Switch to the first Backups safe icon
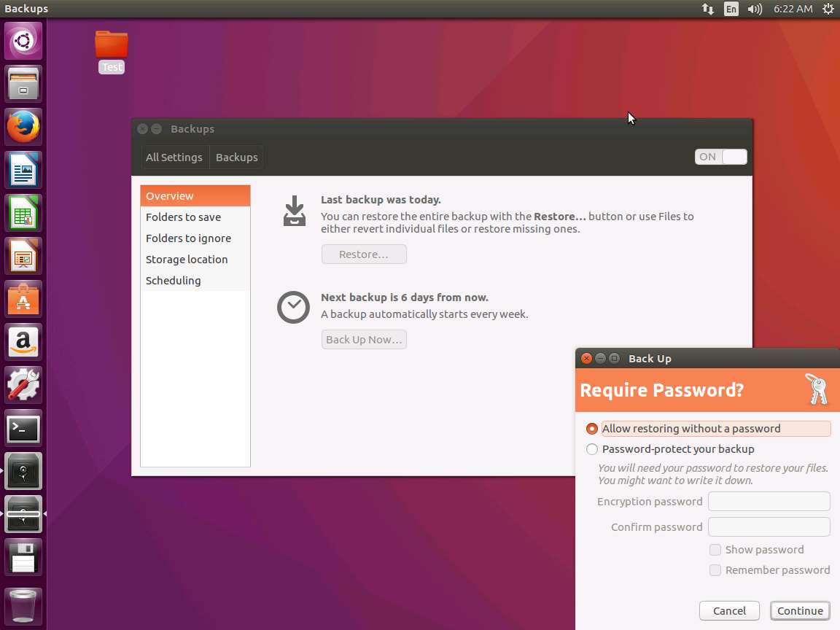 tap(23, 472)
